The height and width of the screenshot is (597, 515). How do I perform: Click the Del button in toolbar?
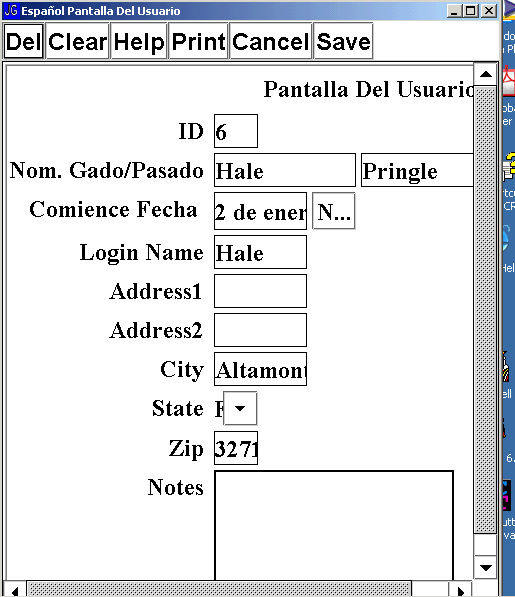[x=24, y=41]
